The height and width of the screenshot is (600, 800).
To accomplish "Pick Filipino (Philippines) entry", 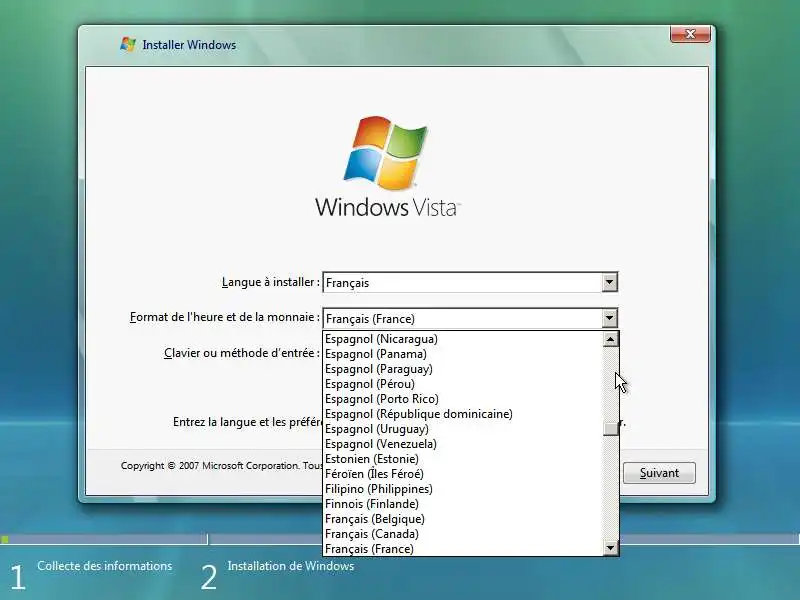I will (x=463, y=489).
